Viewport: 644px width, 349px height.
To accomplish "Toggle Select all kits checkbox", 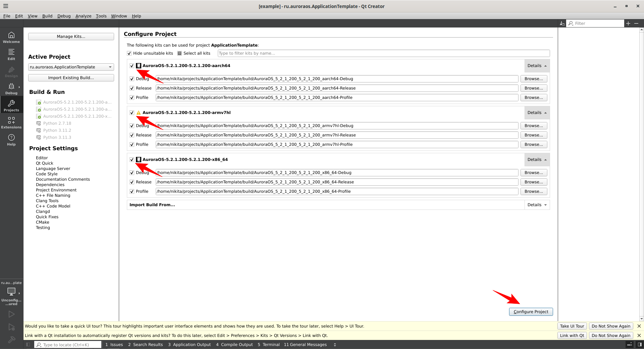I will (180, 53).
